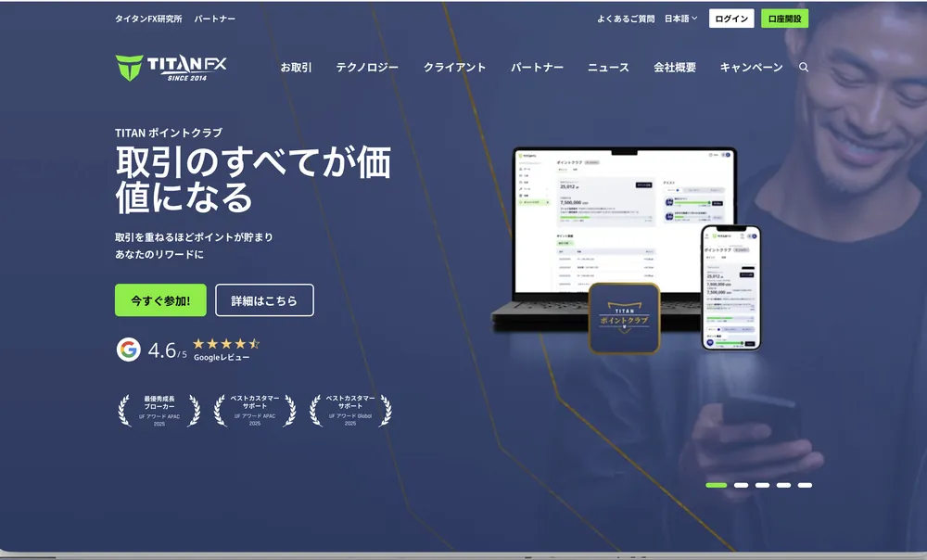This screenshot has height=560, width=927.
Task: Click the five-star rating graphic
Action: click(x=226, y=344)
